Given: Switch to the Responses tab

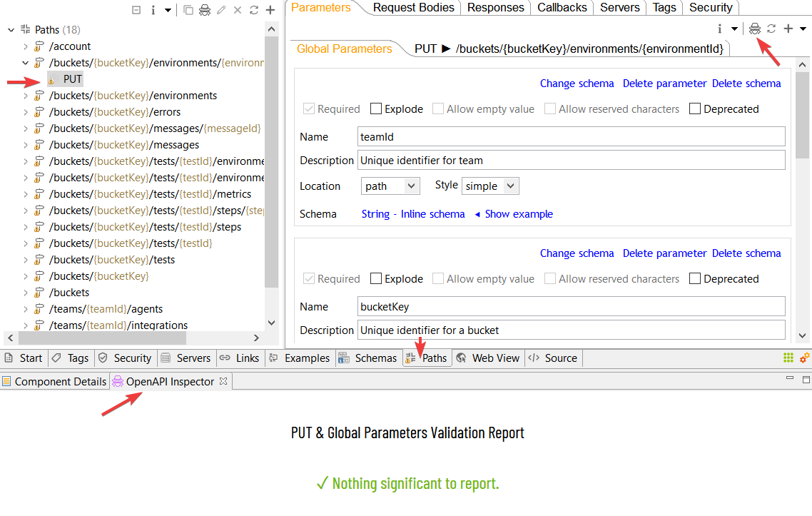Looking at the screenshot, I should click(496, 7).
